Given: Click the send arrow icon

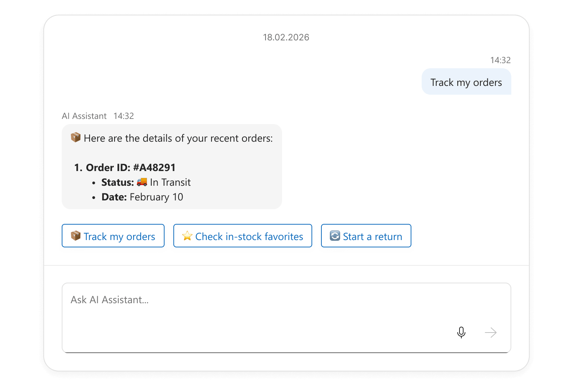Looking at the screenshot, I should 490,333.
